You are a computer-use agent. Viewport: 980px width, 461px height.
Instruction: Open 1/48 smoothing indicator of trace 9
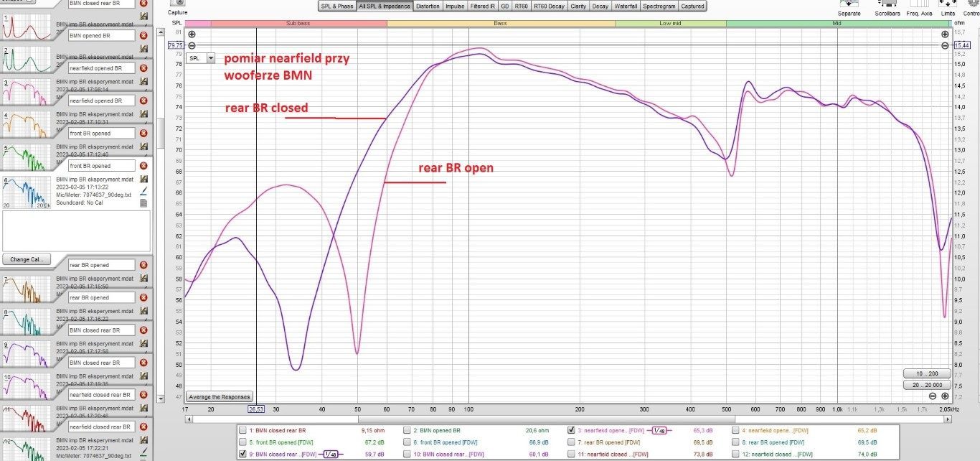(x=331, y=454)
